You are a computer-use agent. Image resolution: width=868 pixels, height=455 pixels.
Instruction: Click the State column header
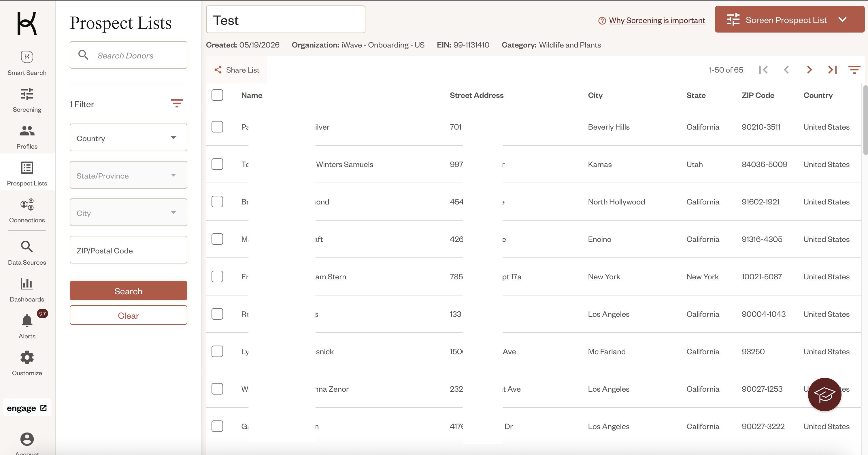point(696,95)
